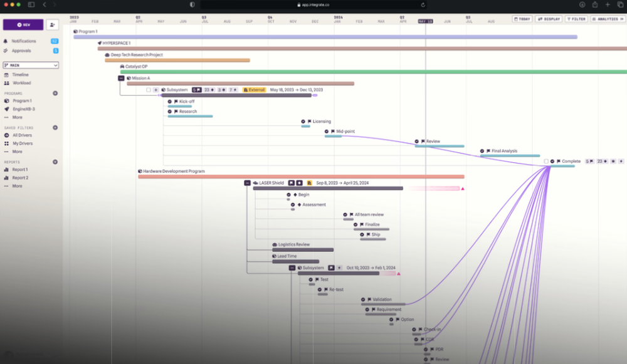The width and height of the screenshot is (627, 364).
Task: Collapse Mission A using its minus expander
Action: click(x=120, y=78)
